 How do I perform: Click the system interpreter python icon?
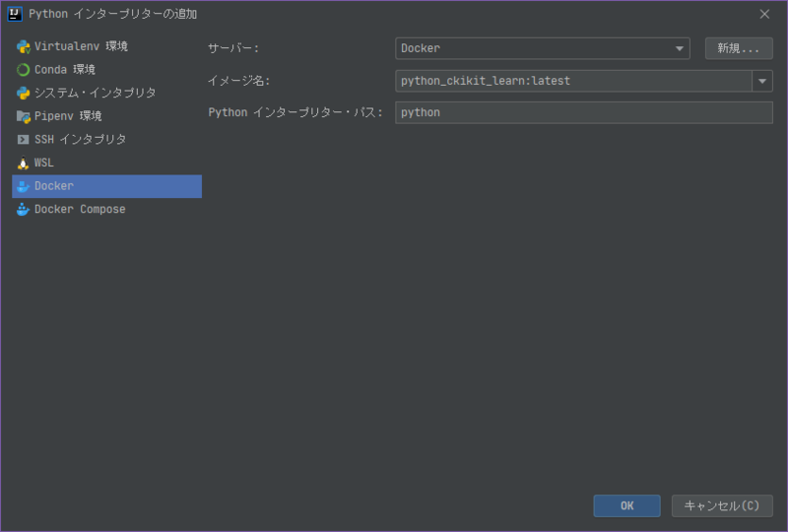23,93
